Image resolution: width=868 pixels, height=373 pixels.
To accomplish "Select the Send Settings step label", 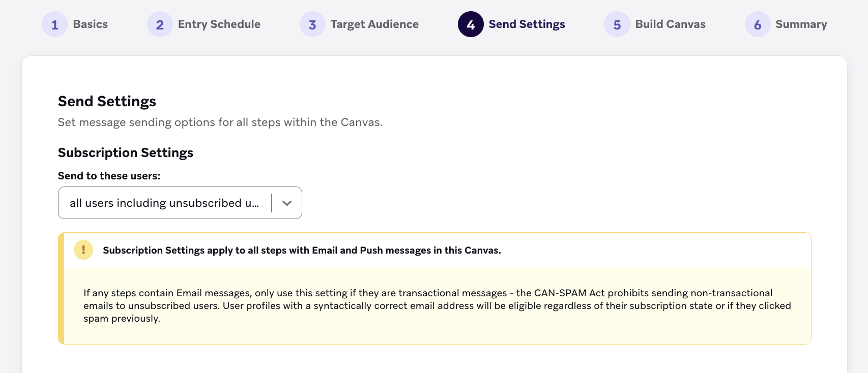I will point(527,24).
